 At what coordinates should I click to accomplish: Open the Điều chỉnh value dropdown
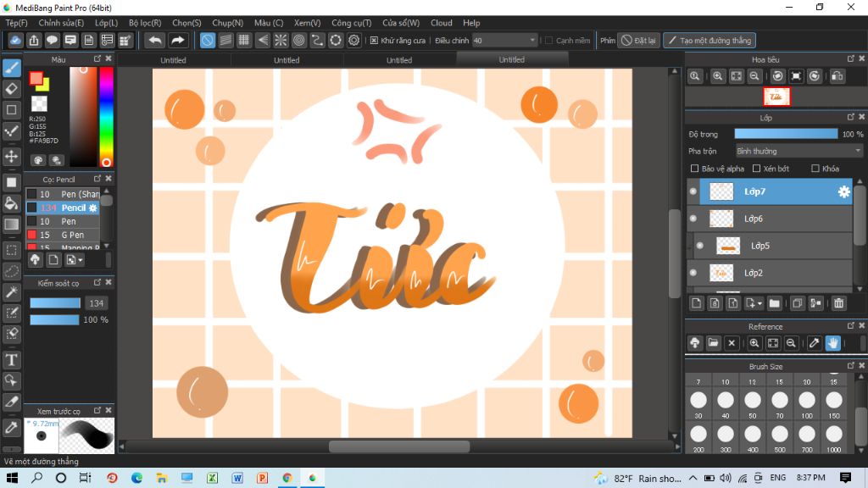click(505, 41)
